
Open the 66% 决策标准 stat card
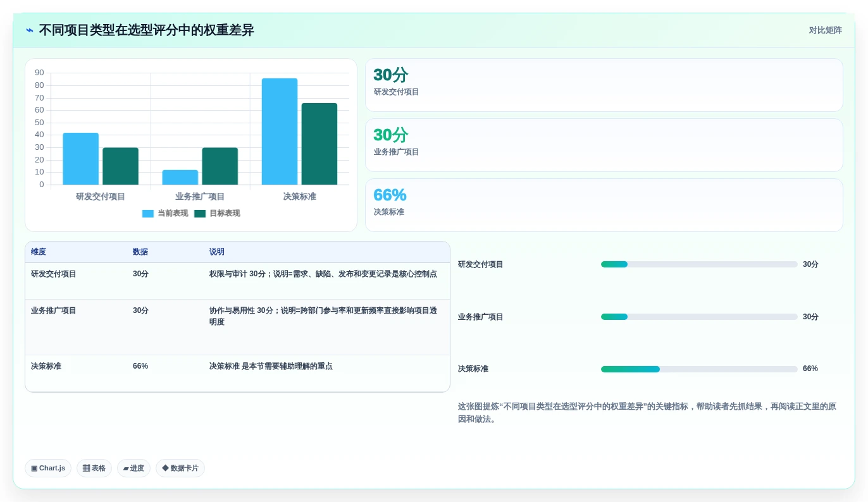tap(604, 205)
